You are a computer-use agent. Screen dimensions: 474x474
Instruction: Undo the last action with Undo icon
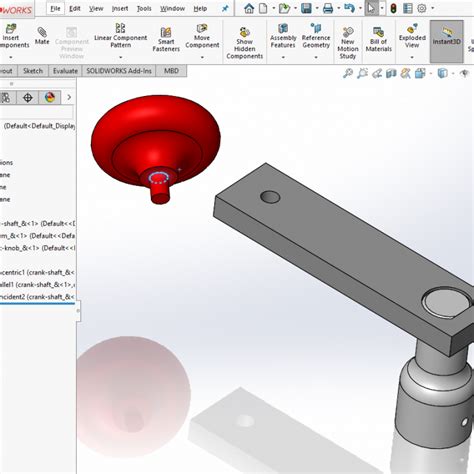pos(349,8)
